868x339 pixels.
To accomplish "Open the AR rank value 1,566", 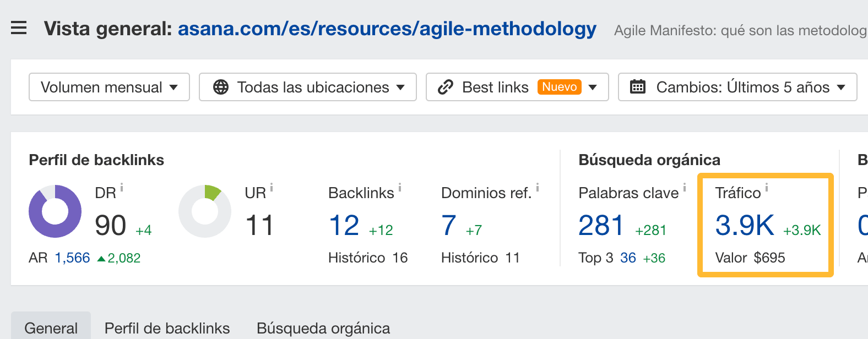I will point(72,258).
